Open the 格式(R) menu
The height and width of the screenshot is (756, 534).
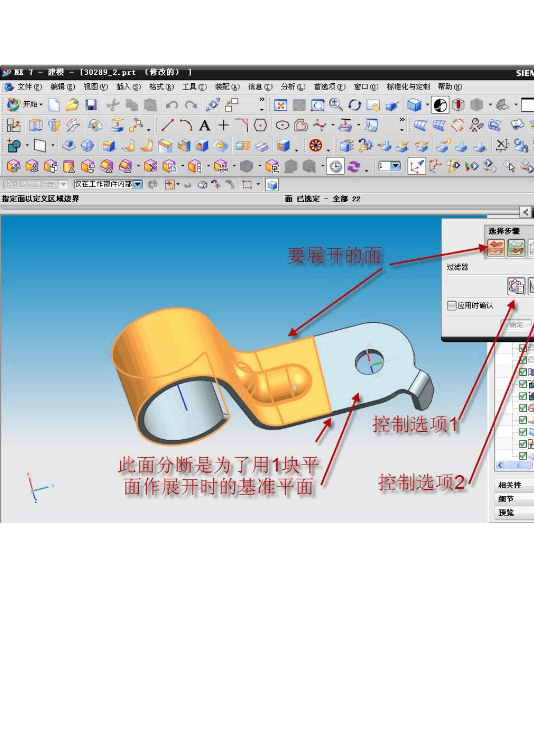161,87
